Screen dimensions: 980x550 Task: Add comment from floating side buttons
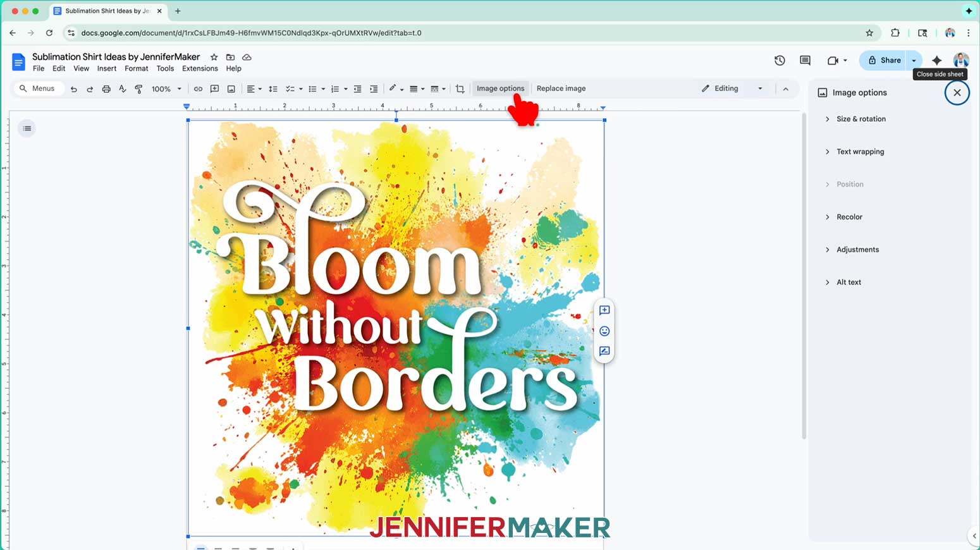point(604,310)
